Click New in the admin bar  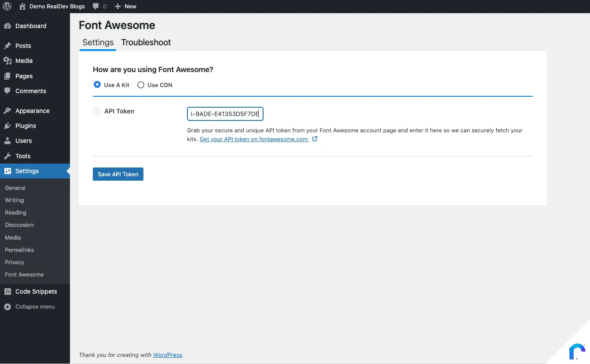point(130,7)
